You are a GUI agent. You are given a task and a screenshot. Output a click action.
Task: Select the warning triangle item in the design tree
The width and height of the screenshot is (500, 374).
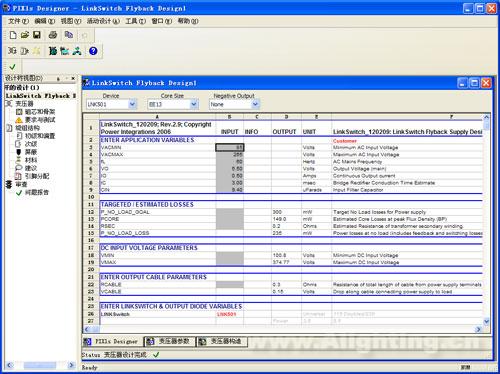point(35,120)
